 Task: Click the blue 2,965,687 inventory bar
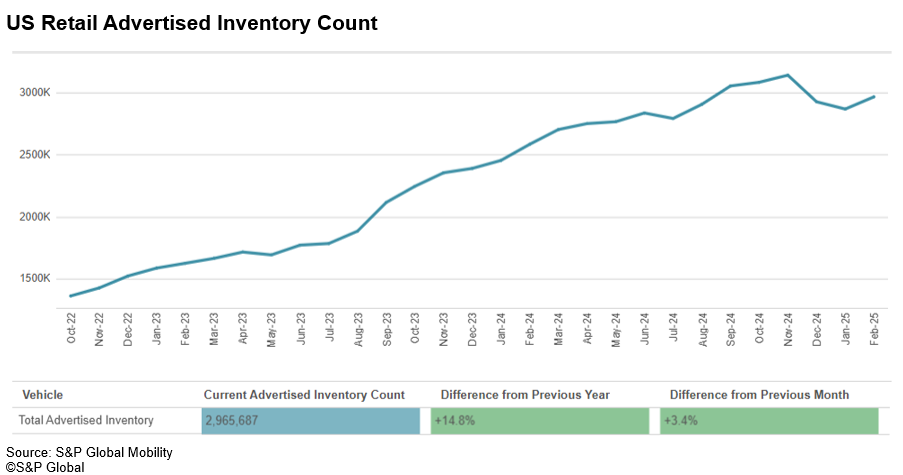[x=310, y=421]
